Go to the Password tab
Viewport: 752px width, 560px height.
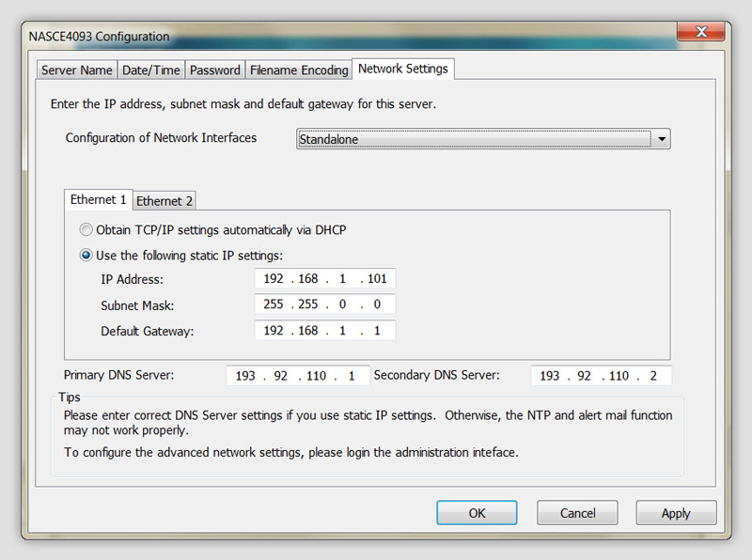[x=215, y=70]
